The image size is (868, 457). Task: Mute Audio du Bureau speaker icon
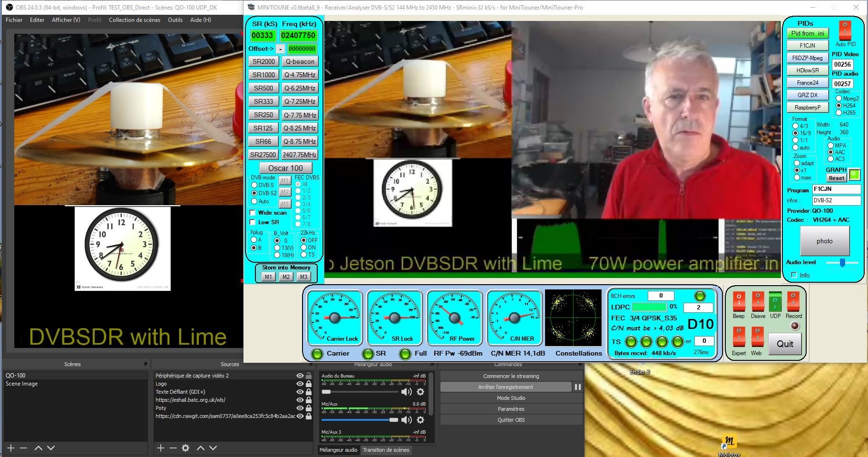coord(406,392)
